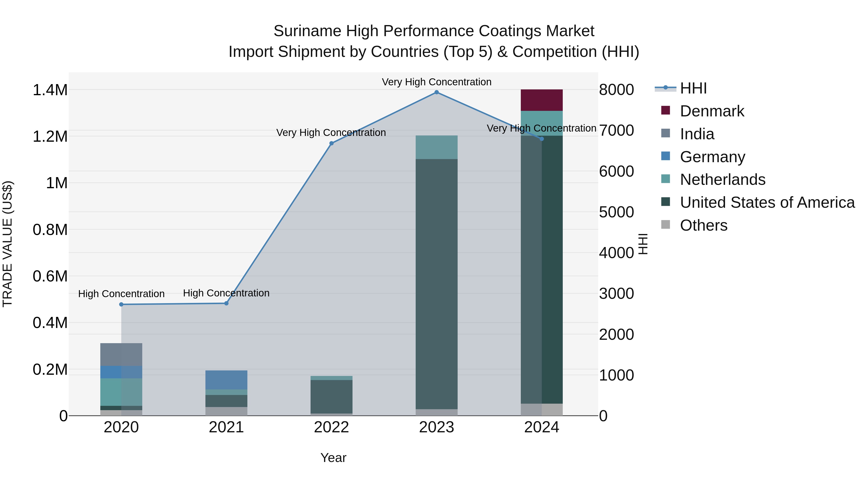Click the TRADE VALUE (US$) axis title
The image size is (868, 488).
click(8, 244)
